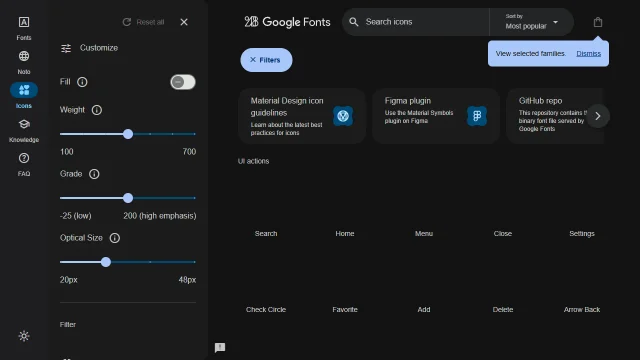Open the Fonts section in sidebar
Screen dimensions: 640x360
[24, 28]
